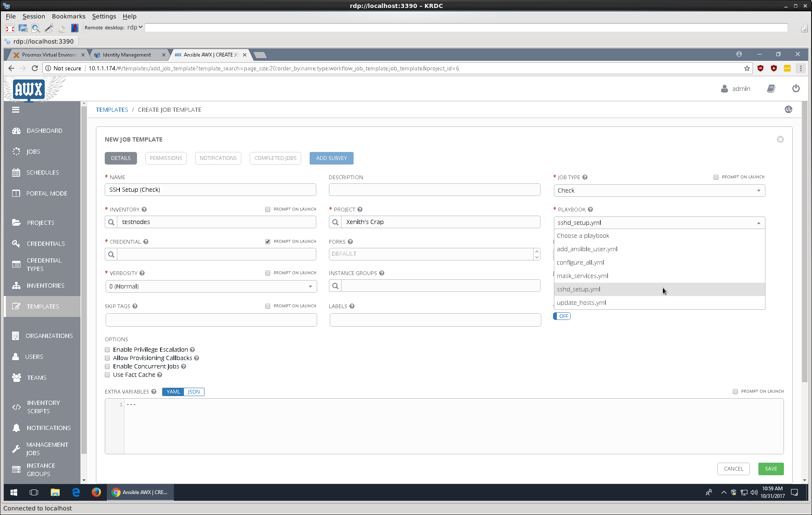
Task: Open Inventory Scripts code icon
Action: [16, 407]
